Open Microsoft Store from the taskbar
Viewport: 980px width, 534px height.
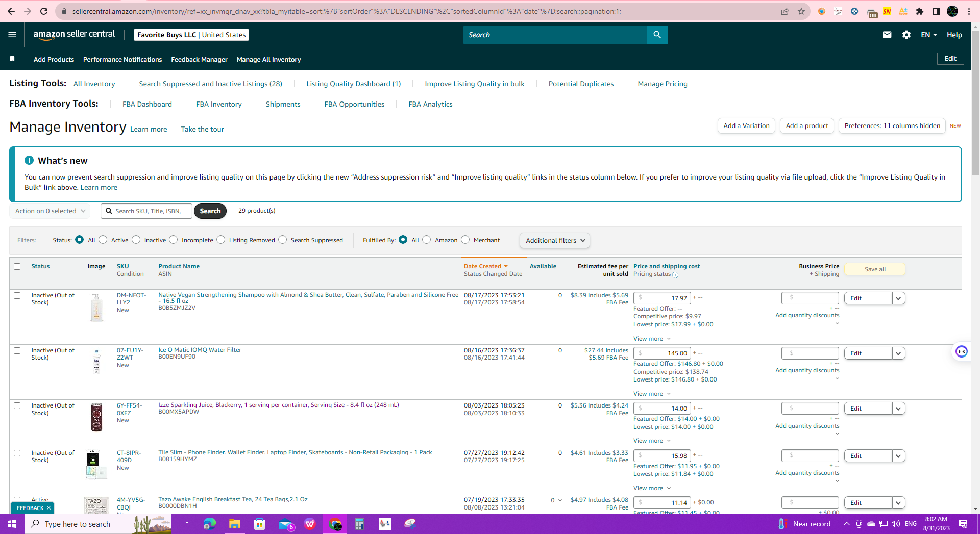[260, 524]
